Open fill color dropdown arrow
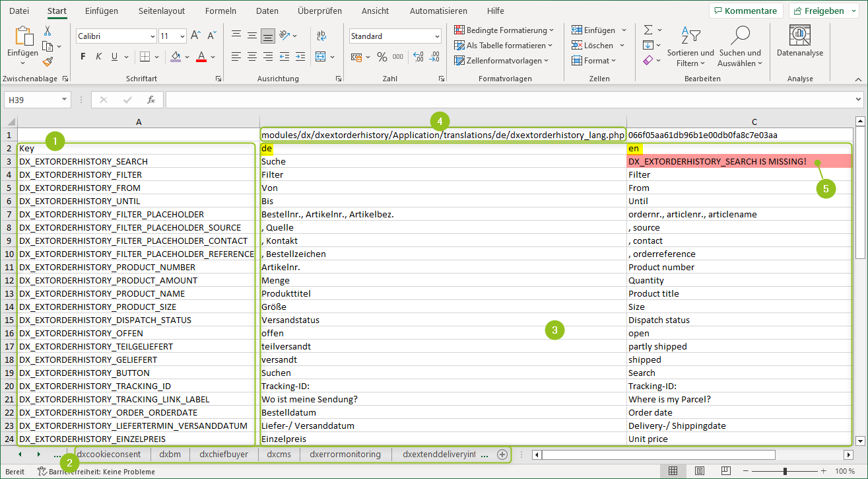Image resolution: width=868 pixels, height=479 pixels. tap(187, 57)
